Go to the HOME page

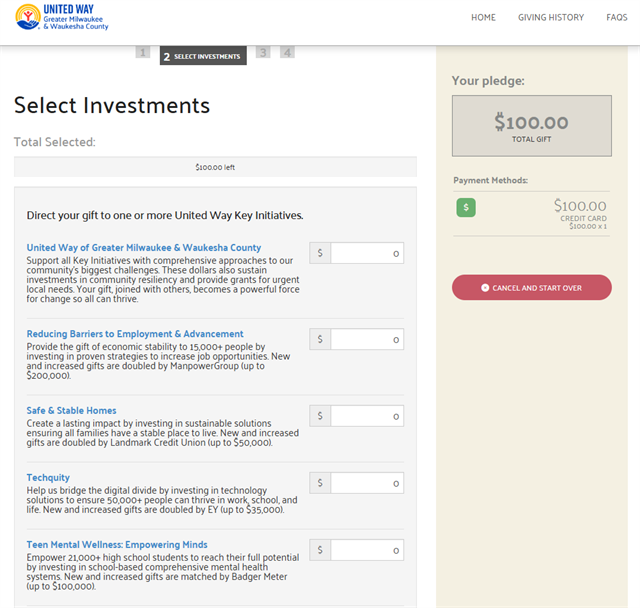(x=483, y=18)
